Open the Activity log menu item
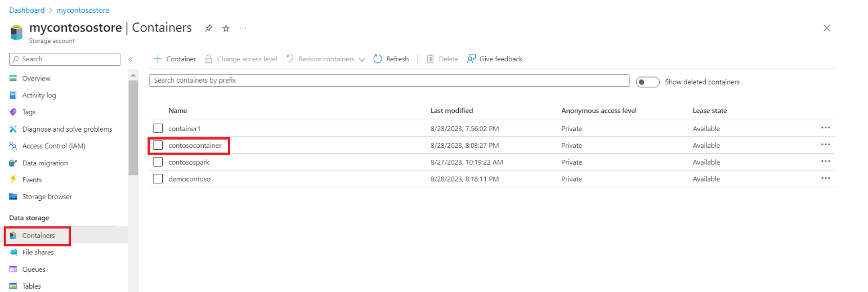Image resolution: width=868 pixels, height=292 pixels. pyautogui.click(x=39, y=95)
